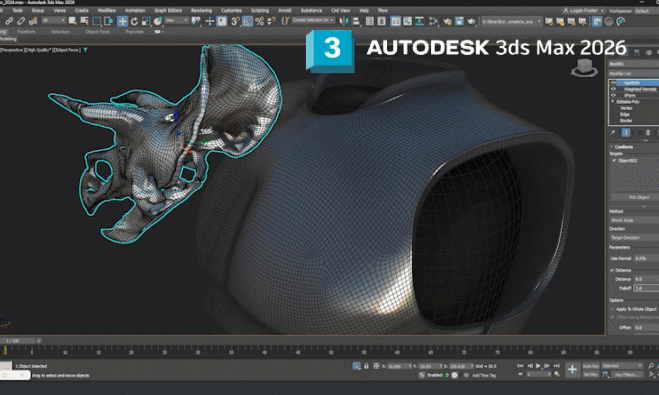
Task: Click the Pick Object button
Action: coord(635,197)
